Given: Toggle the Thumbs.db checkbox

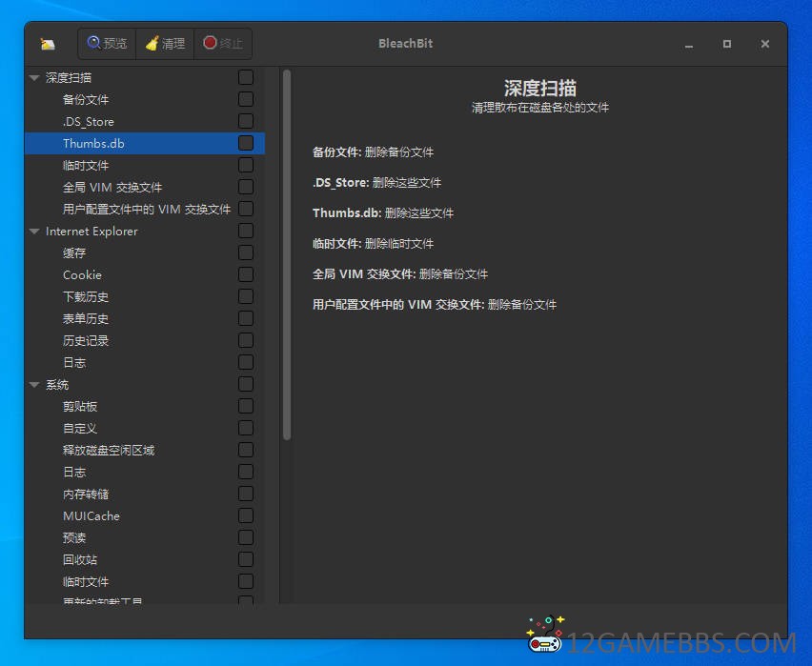Looking at the screenshot, I should 246,143.
